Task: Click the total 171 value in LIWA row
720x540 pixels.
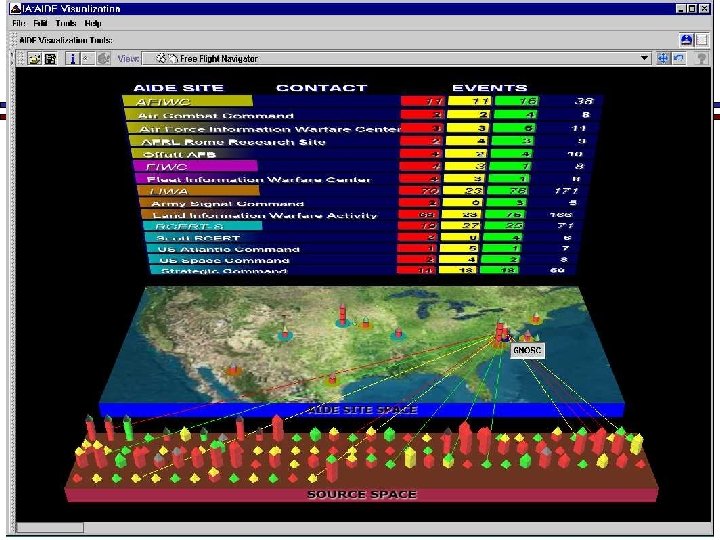Action: [x=566, y=191]
